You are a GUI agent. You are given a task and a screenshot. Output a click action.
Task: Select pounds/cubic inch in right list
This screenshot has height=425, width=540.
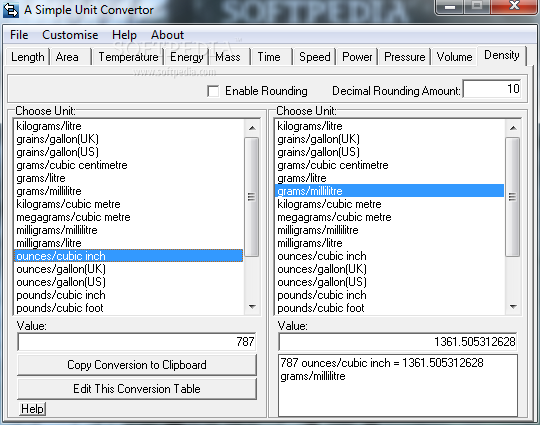pos(390,295)
